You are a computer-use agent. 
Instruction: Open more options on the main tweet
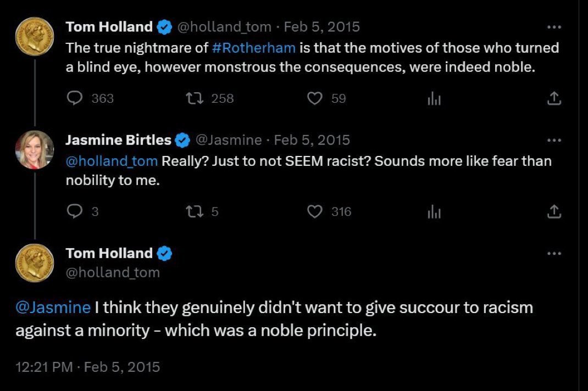tap(554, 253)
